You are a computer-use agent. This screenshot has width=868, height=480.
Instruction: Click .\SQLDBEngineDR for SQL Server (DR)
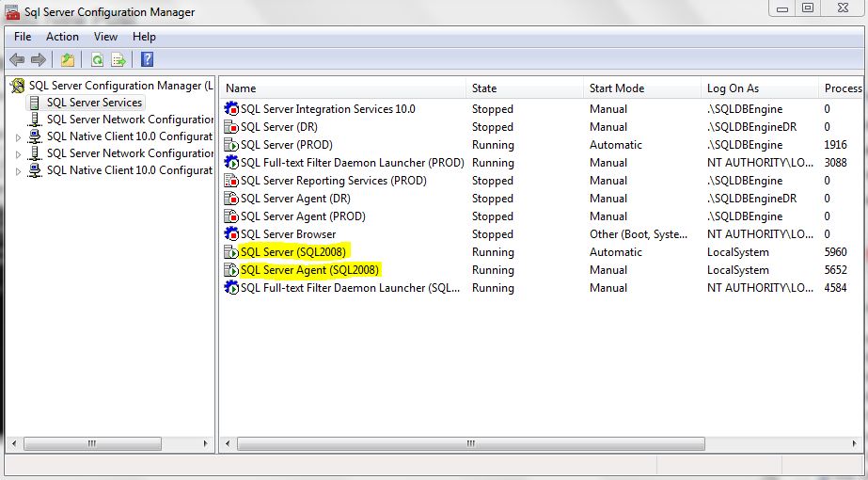click(751, 127)
